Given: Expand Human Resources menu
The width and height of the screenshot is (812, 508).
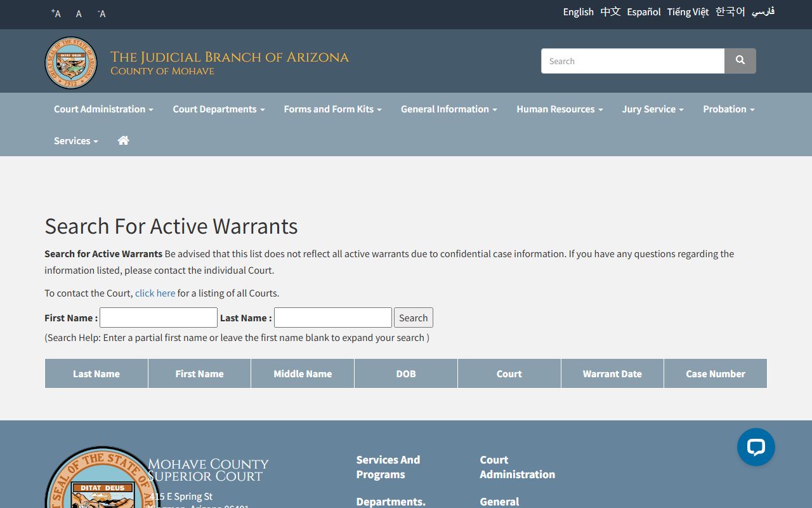Looking at the screenshot, I should coord(560,109).
